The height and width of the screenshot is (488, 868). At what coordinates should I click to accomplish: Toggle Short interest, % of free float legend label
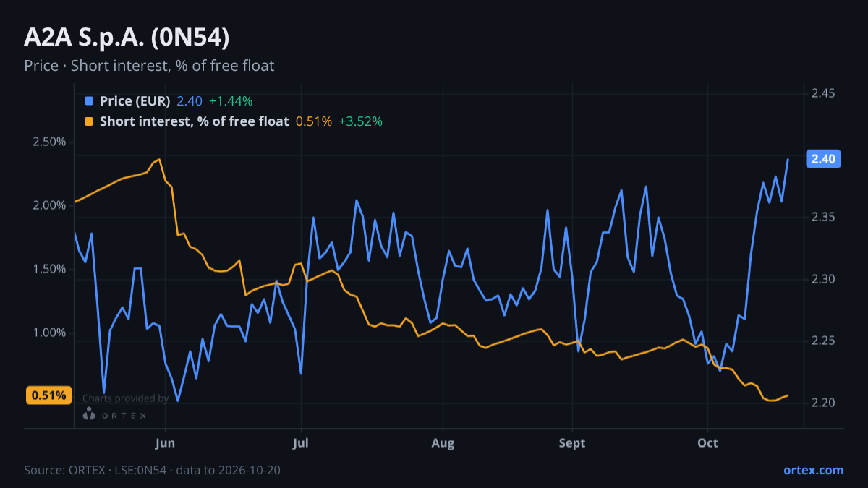tap(195, 121)
